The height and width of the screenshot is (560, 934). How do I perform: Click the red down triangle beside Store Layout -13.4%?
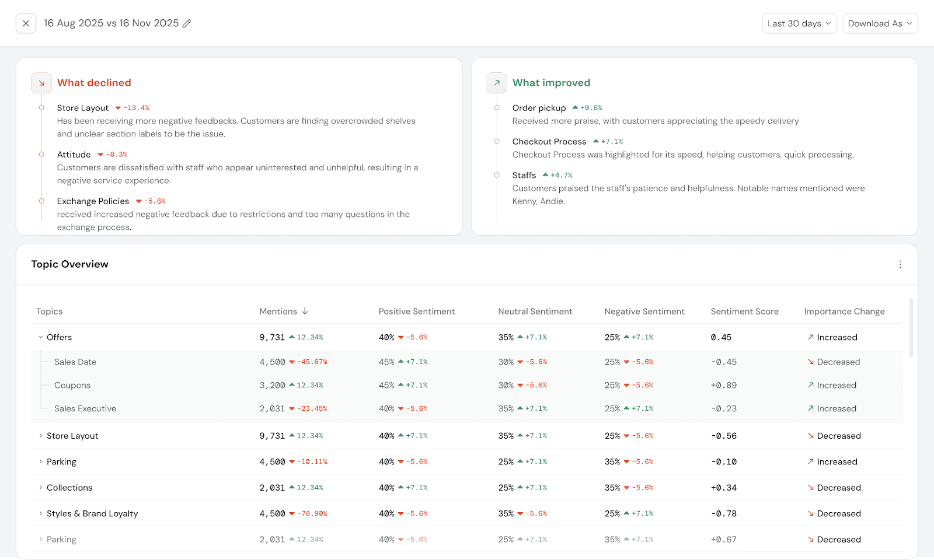pyautogui.click(x=118, y=108)
